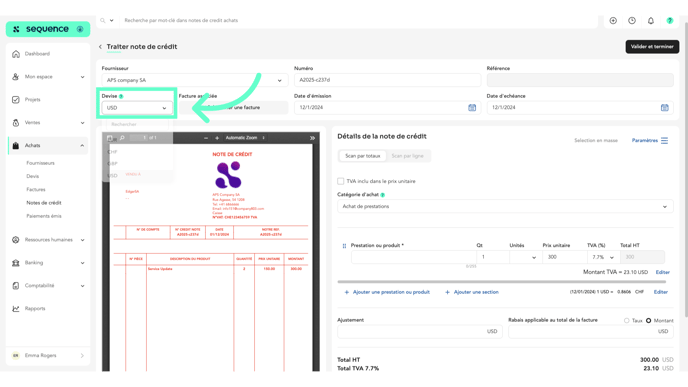Click the PDF viewer search icon
Viewport: 688px width, 387px height.
click(x=122, y=138)
